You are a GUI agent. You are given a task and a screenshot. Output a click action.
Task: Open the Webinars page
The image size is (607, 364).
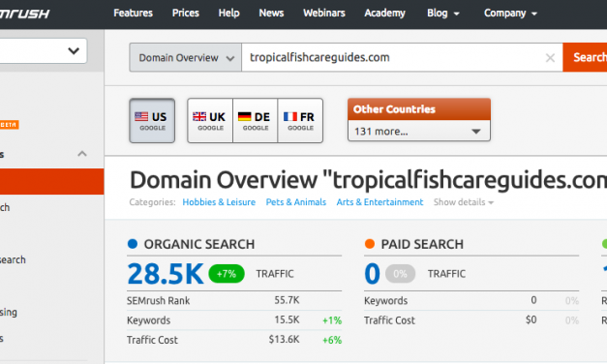324,14
